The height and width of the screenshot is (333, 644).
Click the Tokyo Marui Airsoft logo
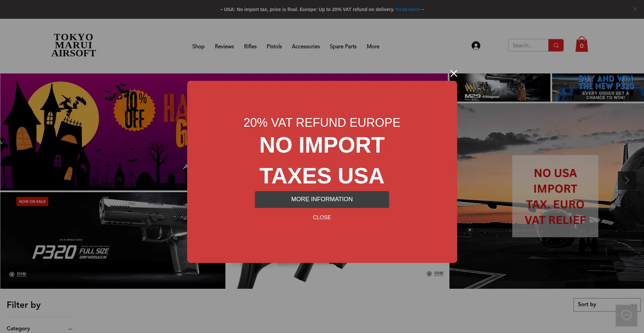click(x=73, y=45)
